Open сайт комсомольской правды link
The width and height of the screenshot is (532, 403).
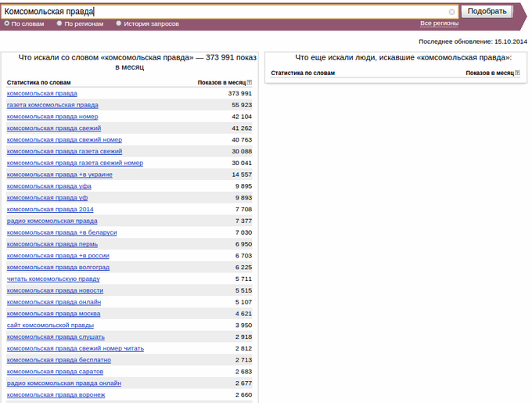[x=50, y=325]
